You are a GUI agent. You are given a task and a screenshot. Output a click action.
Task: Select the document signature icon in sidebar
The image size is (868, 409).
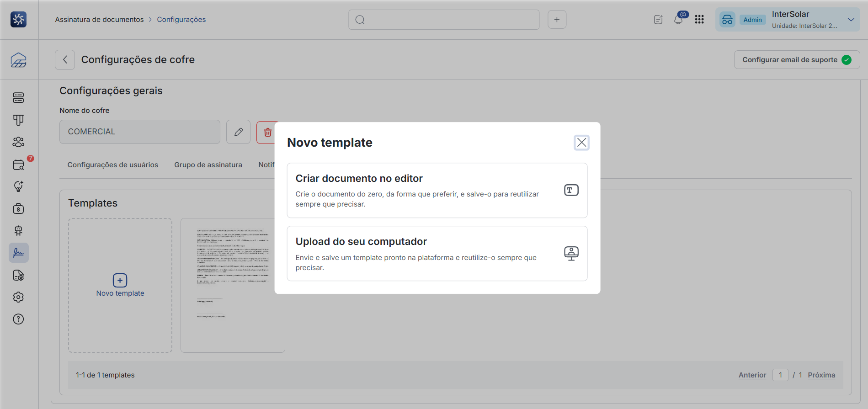[19, 253]
